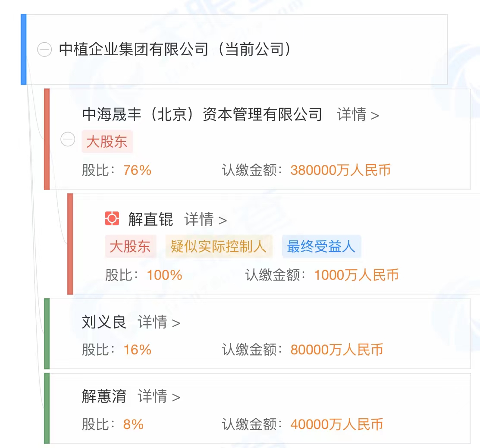Click the 大股东 tag under 中海晟丰
The height and width of the screenshot is (448, 480).
pyautogui.click(x=107, y=142)
